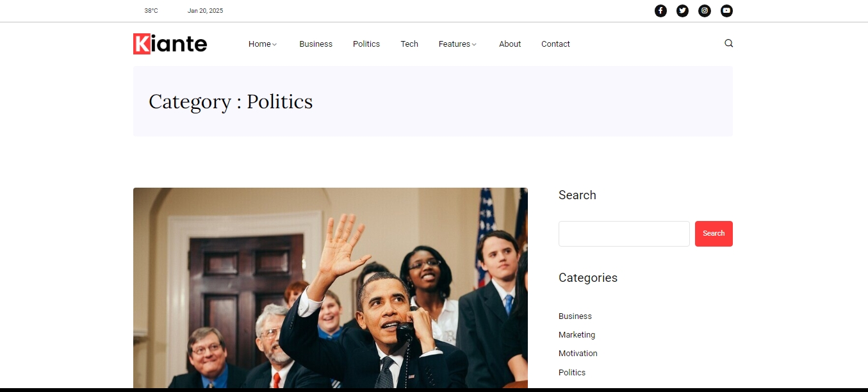Image resolution: width=868 pixels, height=392 pixels.
Task: Focus the sidebar search input field
Action: [624, 234]
